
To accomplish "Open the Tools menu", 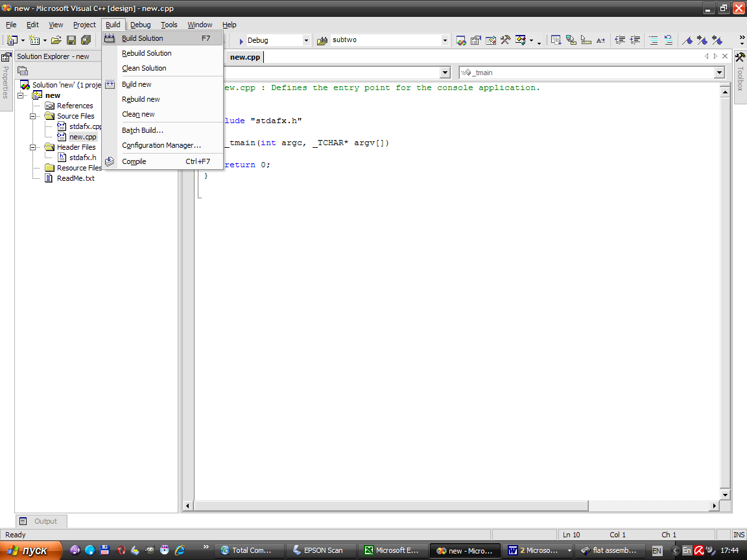I will (x=169, y=25).
